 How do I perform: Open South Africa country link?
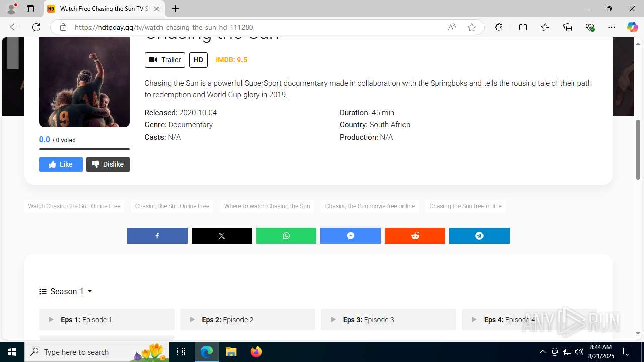point(389,125)
